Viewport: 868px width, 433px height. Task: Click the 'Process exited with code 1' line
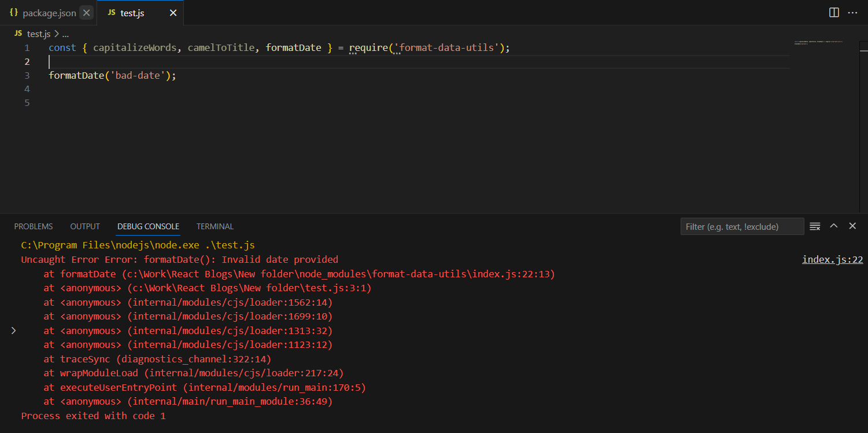[93, 416]
